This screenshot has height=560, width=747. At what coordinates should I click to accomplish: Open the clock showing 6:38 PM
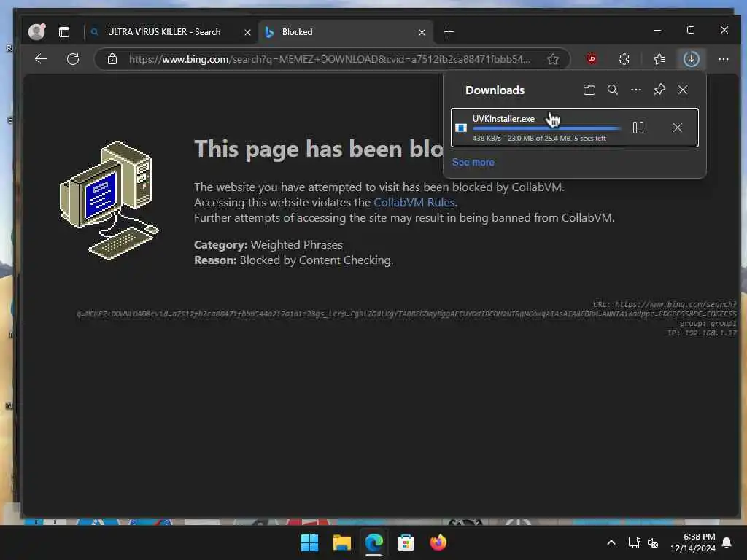(x=693, y=542)
